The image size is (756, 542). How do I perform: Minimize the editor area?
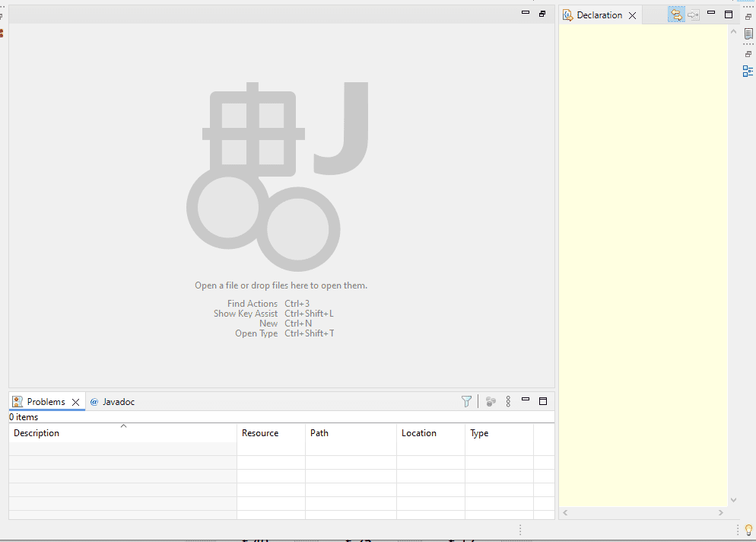526,12
